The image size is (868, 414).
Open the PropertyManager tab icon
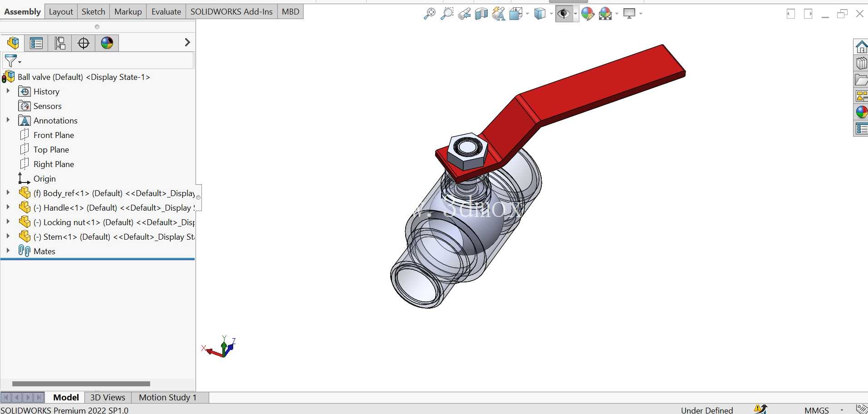36,43
